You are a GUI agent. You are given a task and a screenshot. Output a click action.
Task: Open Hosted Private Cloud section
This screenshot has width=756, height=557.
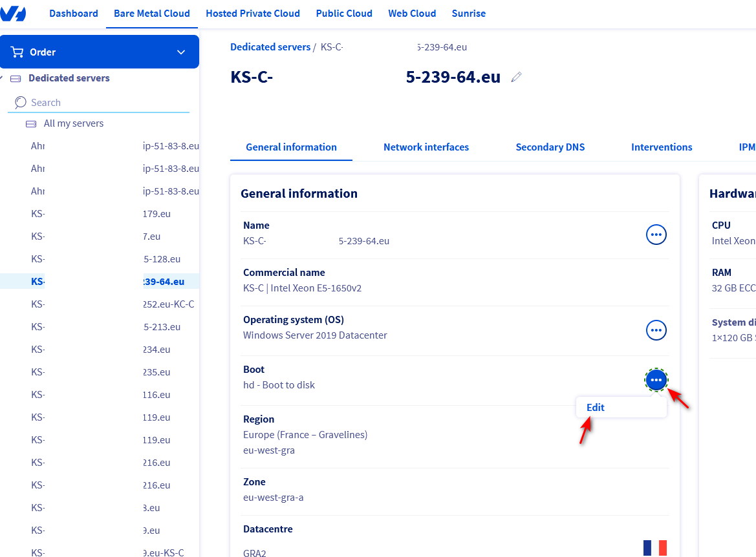(x=253, y=14)
